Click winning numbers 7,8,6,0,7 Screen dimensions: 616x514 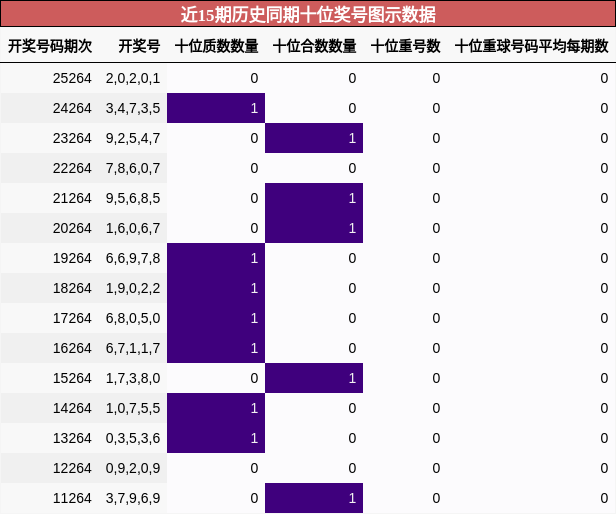[x=133, y=168]
